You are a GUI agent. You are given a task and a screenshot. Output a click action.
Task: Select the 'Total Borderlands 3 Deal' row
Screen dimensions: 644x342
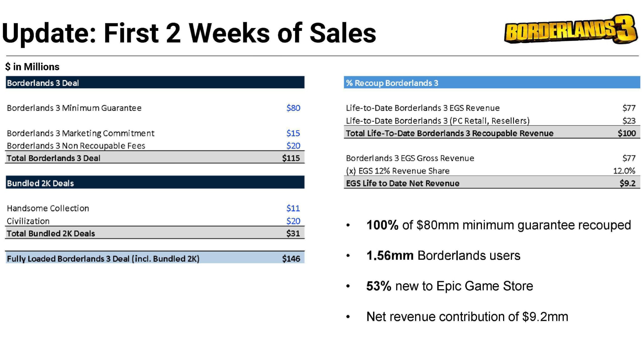(155, 158)
